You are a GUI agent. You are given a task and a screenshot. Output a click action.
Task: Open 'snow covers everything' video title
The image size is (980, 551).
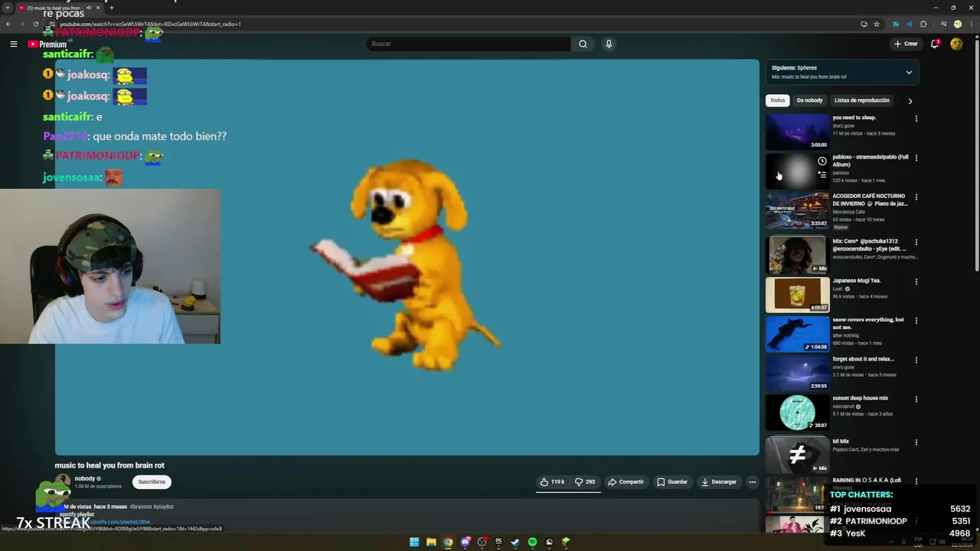[x=868, y=323]
